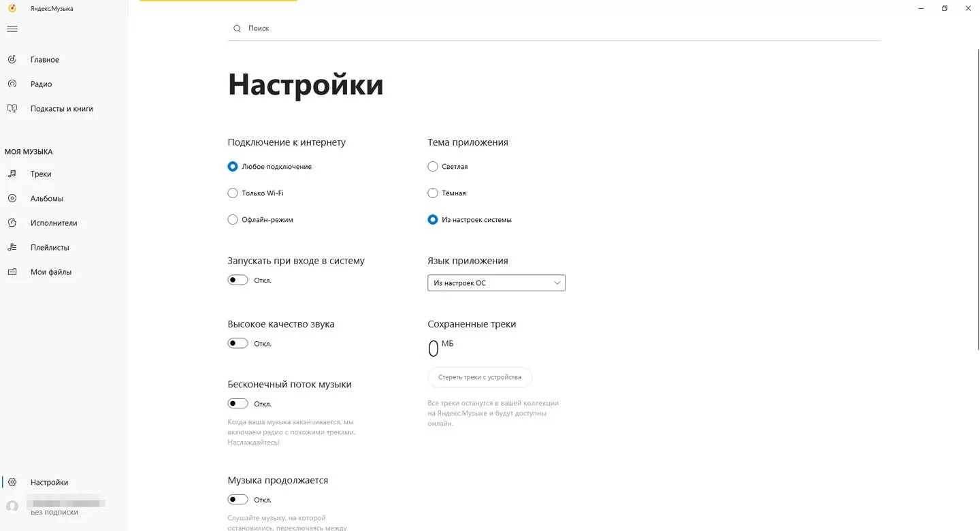Click the search magnifier icon

pyautogui.click(x=237, y=29)
